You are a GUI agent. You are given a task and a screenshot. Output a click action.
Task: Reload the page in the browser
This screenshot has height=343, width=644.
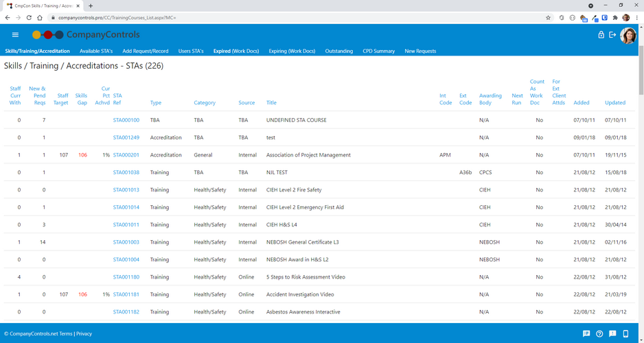(29, 18)
